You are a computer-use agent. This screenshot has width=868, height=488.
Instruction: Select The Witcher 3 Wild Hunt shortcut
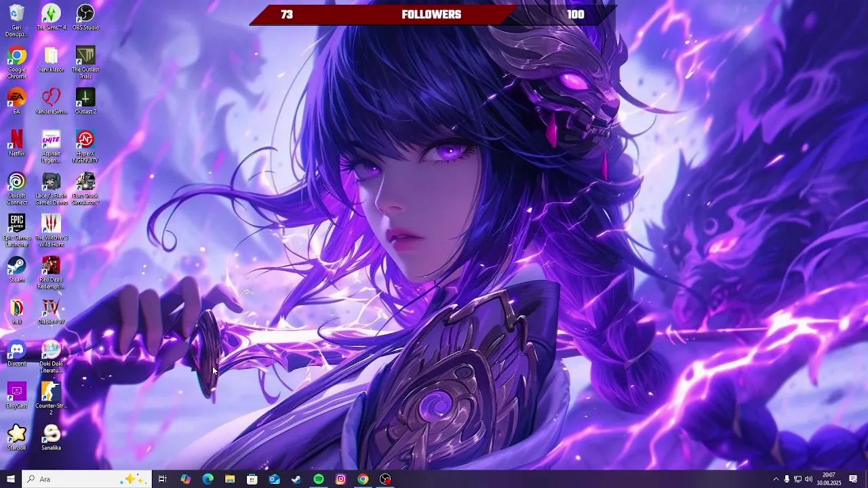tap(51, 230)
